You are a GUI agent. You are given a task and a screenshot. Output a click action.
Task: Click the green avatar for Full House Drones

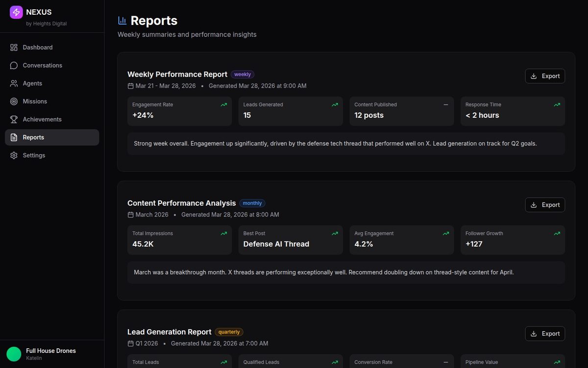pyautogui.click(x=14, y=354)
